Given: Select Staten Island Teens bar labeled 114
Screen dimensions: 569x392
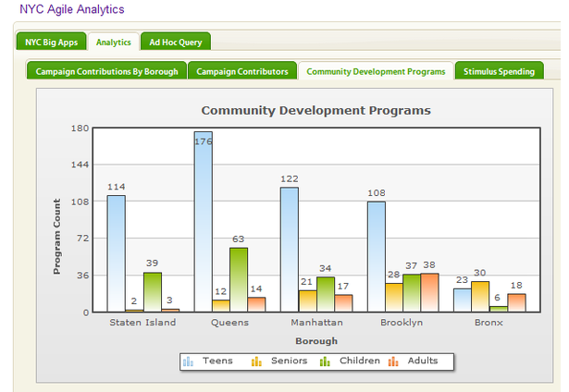Looking at the screenshot, I should point(117,253).
